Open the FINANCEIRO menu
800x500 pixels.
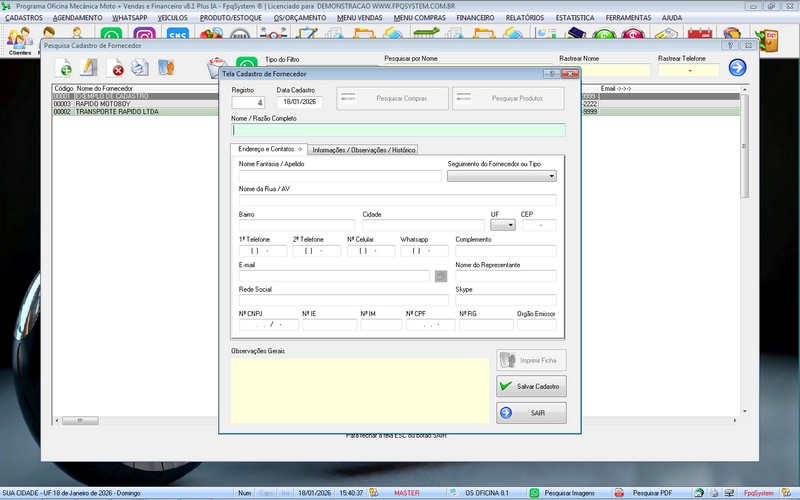(x=475, y=18)
